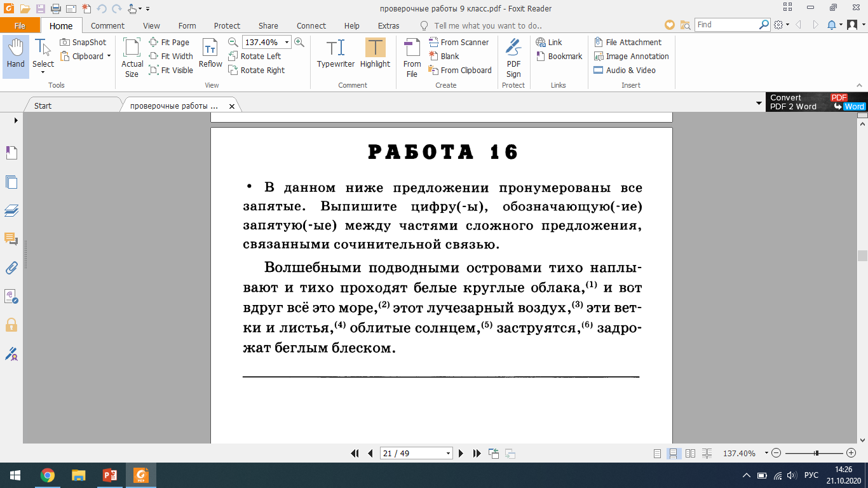
Task: Open the Help tab
Action: point(351,26)
